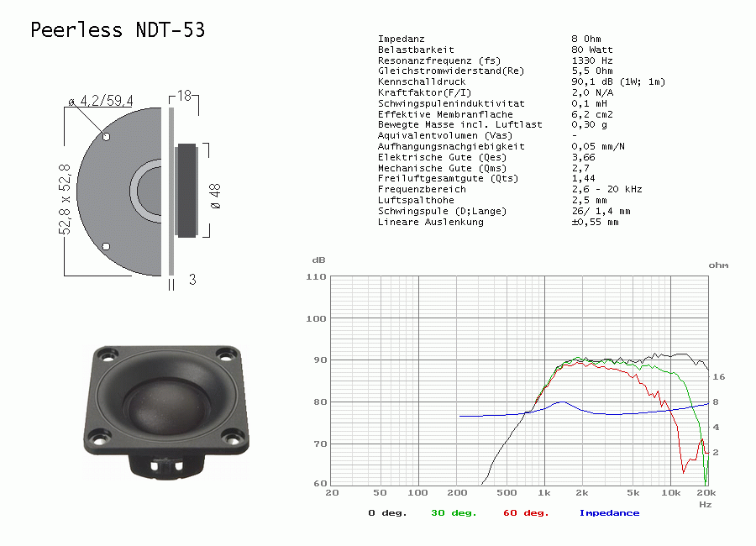This screenshot has height=546, width=756.
Task: Click the 'ohm' axis label at graph's right
Action: 718,265
